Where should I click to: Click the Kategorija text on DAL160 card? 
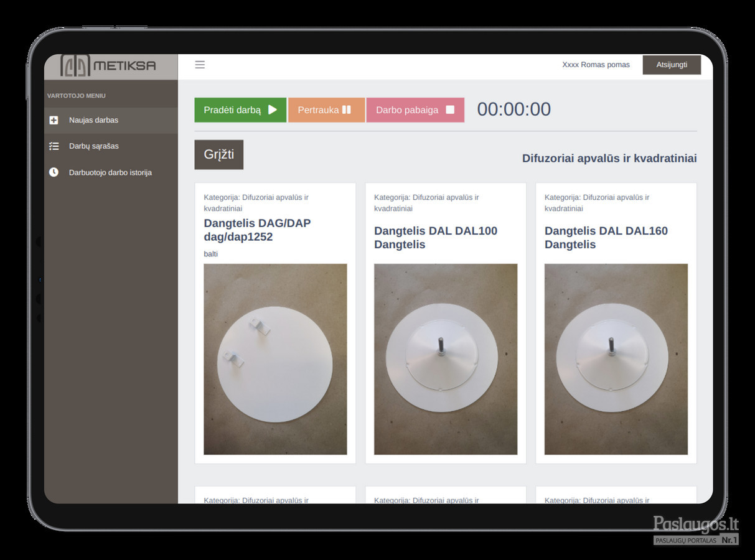pos(597,203)
